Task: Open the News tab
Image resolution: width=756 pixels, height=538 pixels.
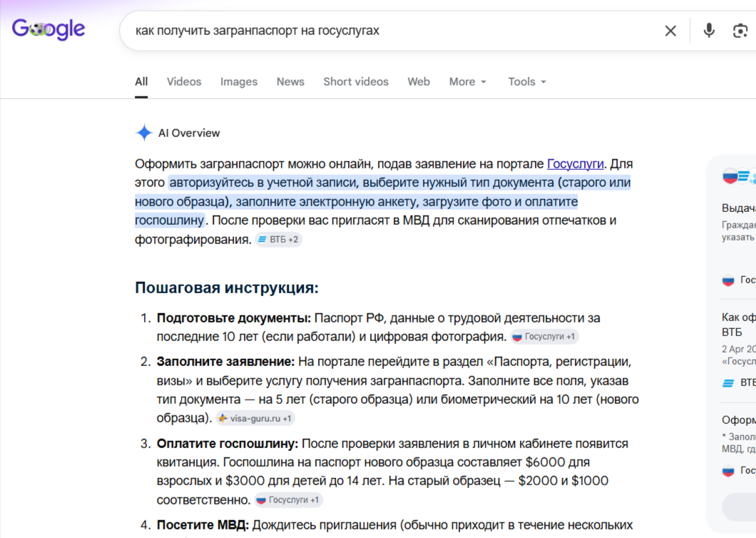Action: click(x=290, y=81)
